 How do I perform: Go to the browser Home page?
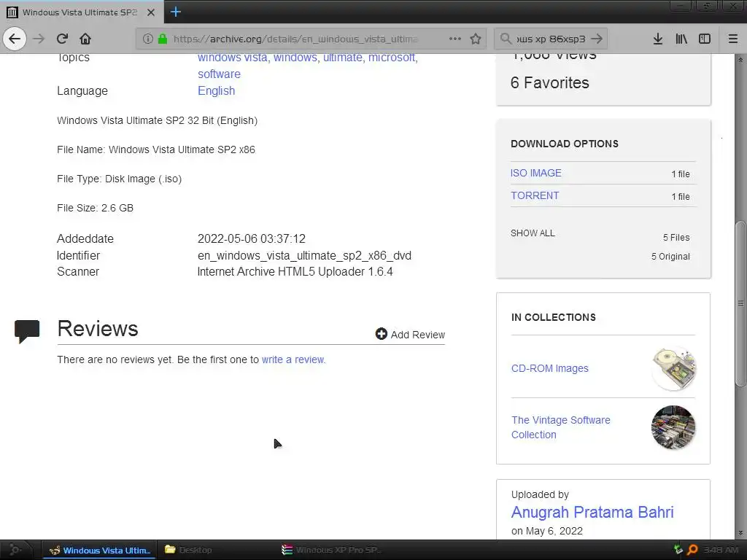click(x=85, y=39)
